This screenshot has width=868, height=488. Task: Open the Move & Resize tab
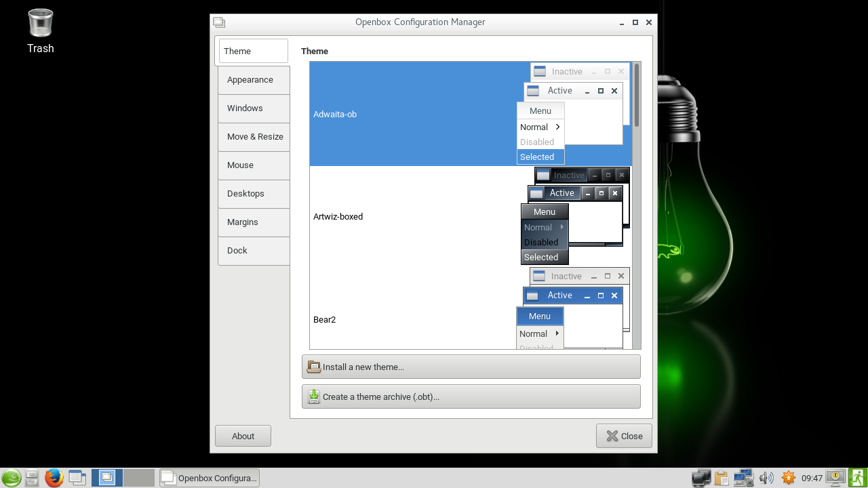coord(254,137)
